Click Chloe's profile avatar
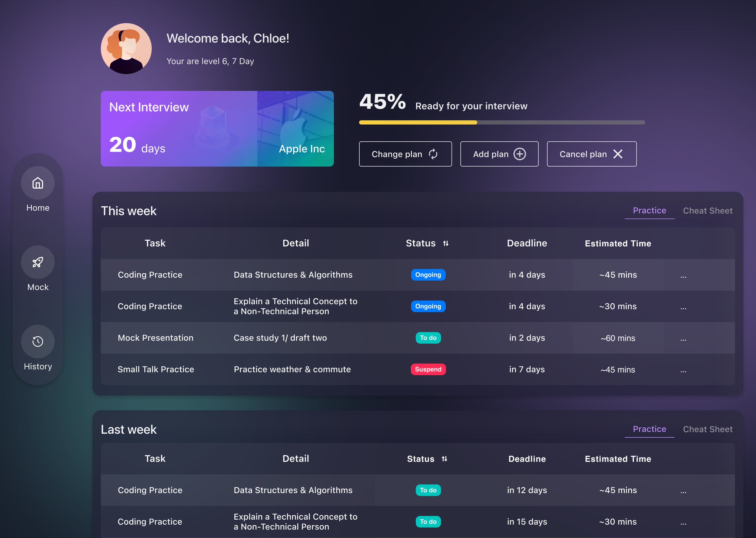 pyautogui.click(x=126, y=49)
